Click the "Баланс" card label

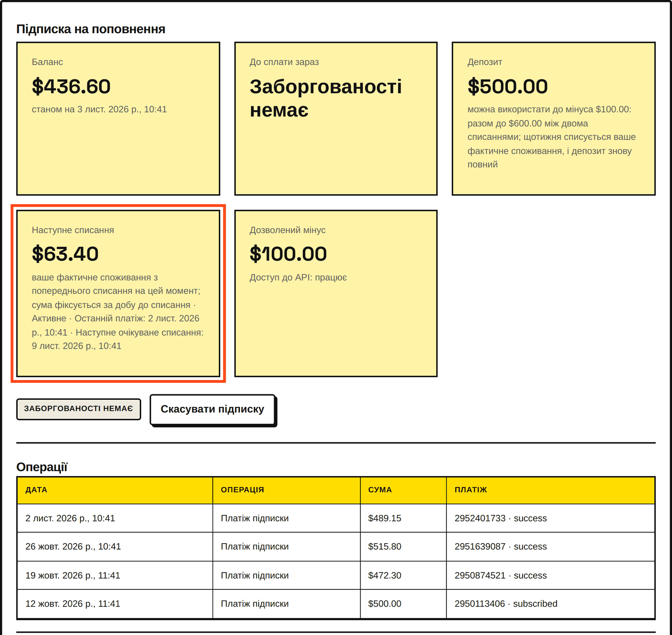[x=48, y=62]
